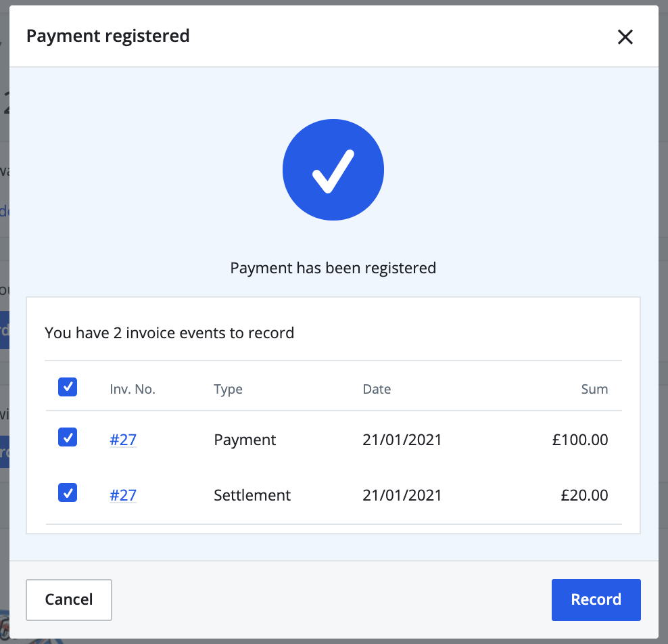Close the Payment registered dialog
668x644 pixels.
[x=625, y=37]
